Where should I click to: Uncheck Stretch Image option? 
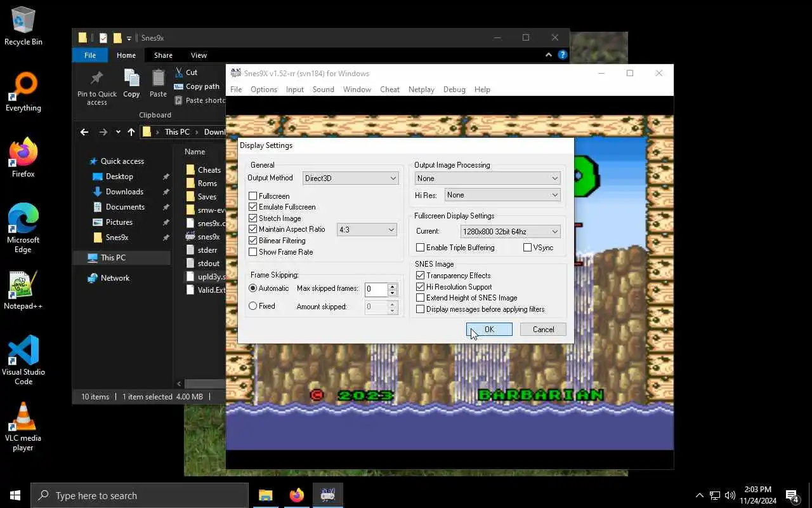[x=253, y=218]
